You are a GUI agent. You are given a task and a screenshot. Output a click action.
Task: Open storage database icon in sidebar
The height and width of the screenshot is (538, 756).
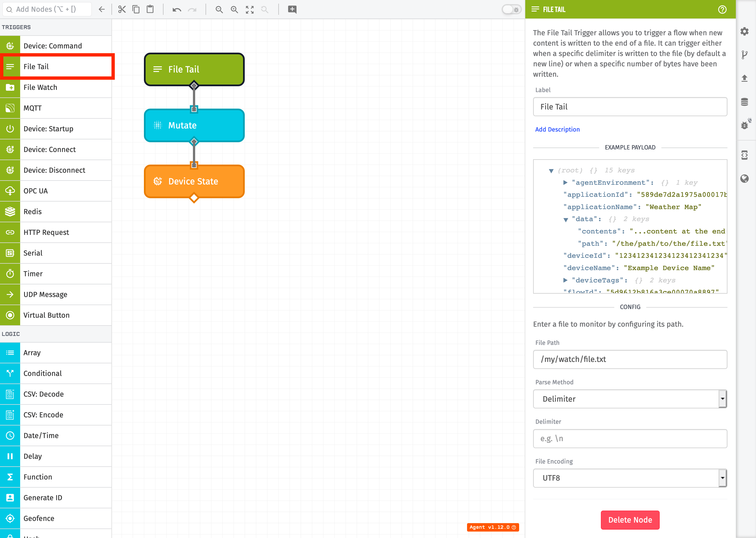(745, 102)
